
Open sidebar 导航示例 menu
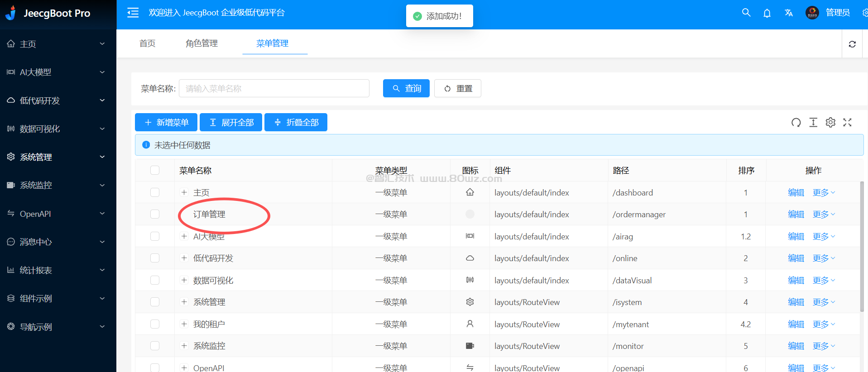pos(58,327)
